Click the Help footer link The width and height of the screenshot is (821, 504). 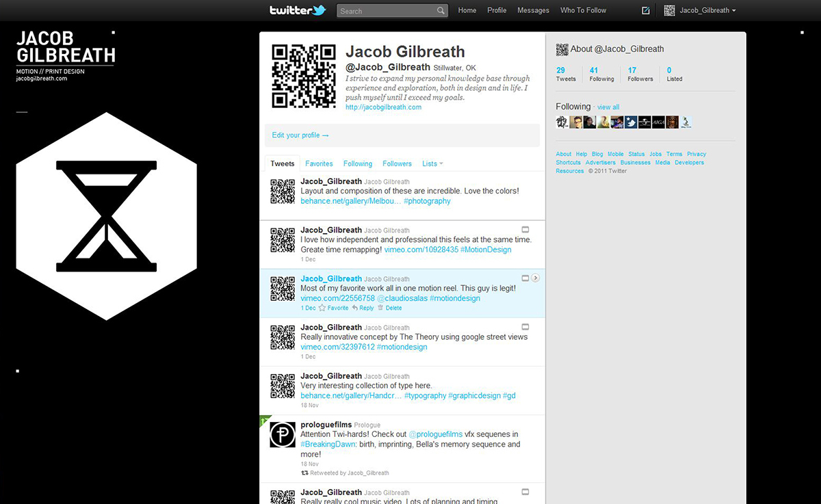click(582, 155)
